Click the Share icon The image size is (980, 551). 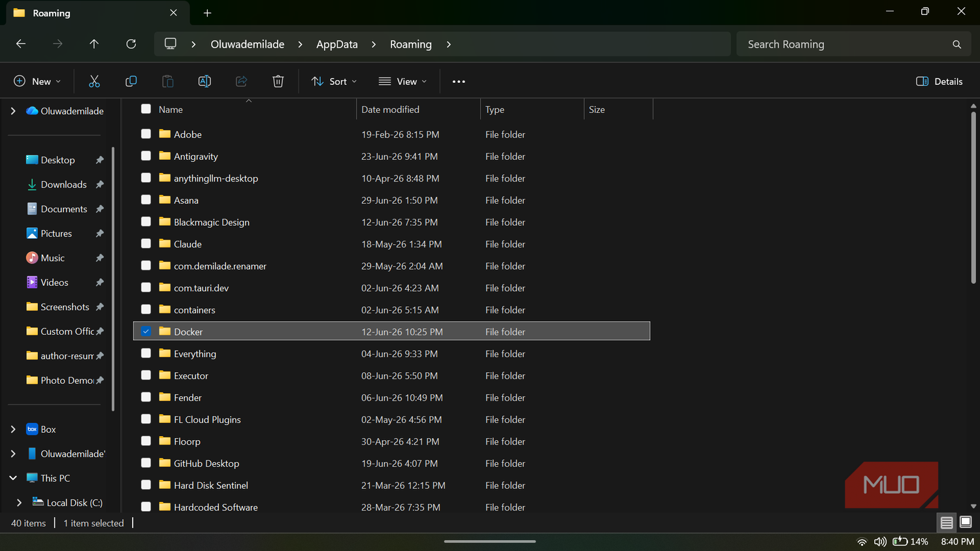241,82
